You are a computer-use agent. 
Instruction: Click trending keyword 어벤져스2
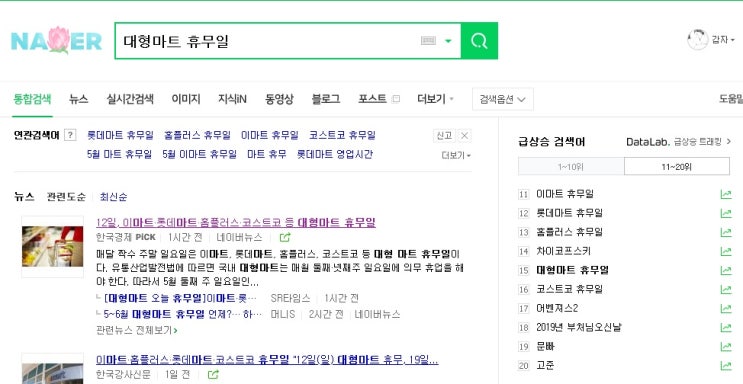coord(557,308)
